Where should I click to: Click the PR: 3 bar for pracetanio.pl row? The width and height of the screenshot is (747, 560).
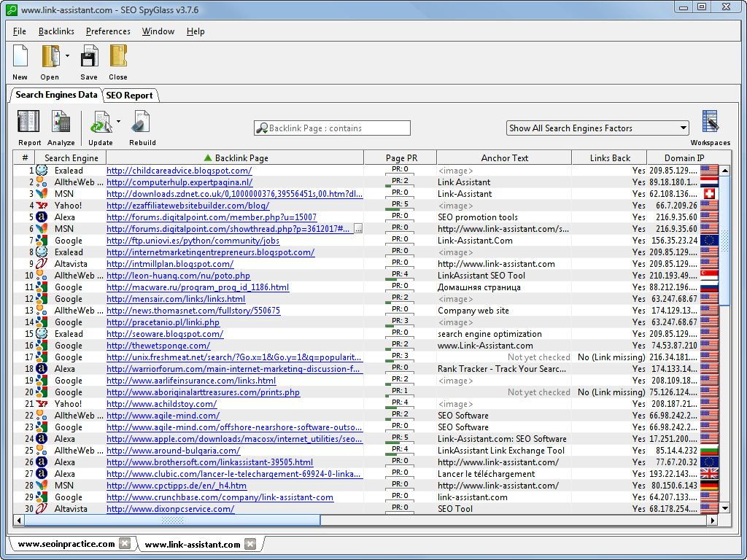click(400, 322)
